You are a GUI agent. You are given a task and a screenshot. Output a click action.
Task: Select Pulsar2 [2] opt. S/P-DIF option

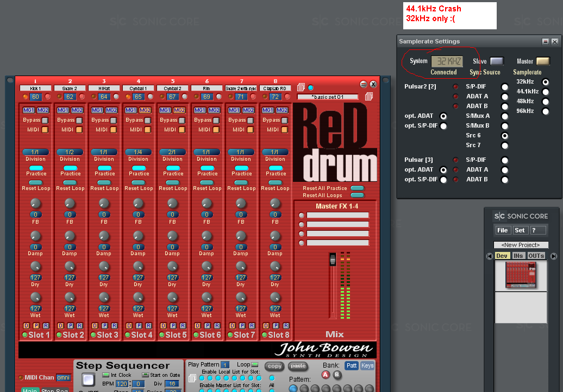point(444,126)
